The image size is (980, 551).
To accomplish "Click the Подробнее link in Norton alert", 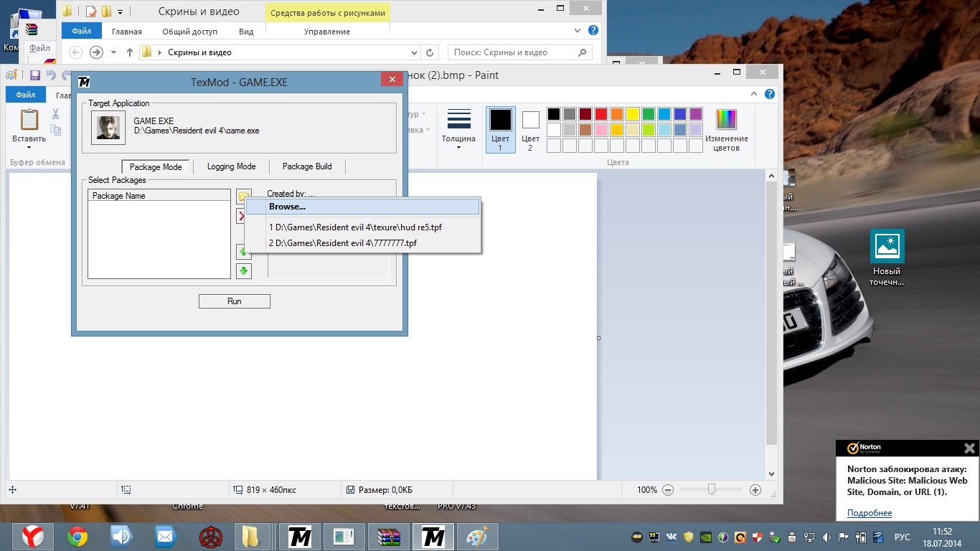I will click(x=870, y=513).
